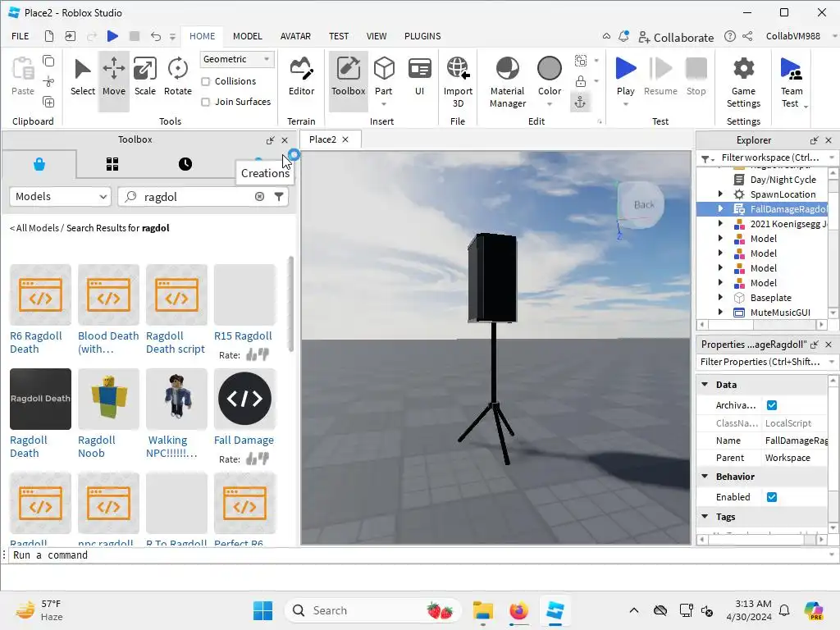Open File Explorer from taskbar
This screenshot has width=840, height=630.
pos(482,610)
